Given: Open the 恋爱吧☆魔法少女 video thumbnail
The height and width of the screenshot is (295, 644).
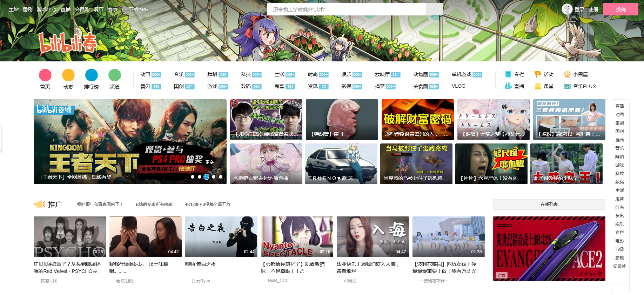Looking at the screenshot, I should [266, 164].
